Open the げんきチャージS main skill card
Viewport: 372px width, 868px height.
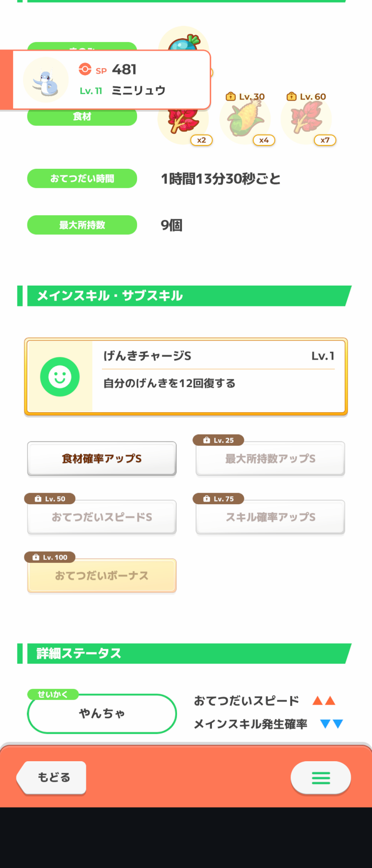point(218,377)
